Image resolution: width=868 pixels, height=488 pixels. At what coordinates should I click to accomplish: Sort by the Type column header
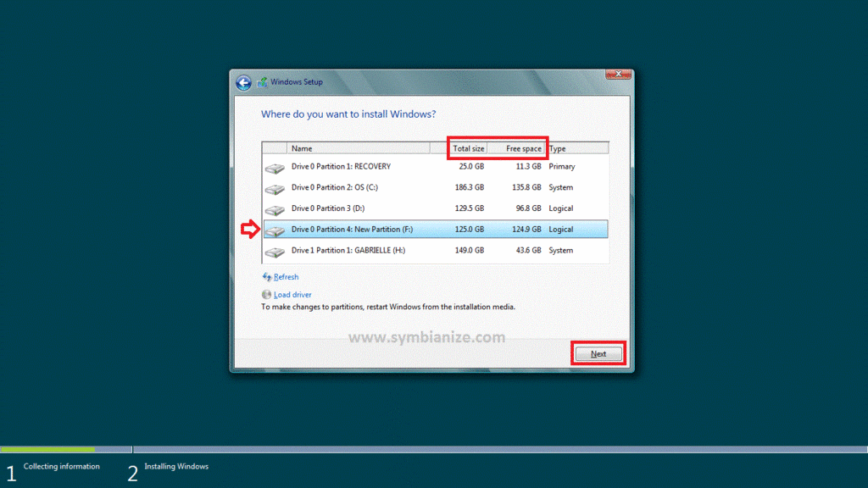tap(576, 148)
